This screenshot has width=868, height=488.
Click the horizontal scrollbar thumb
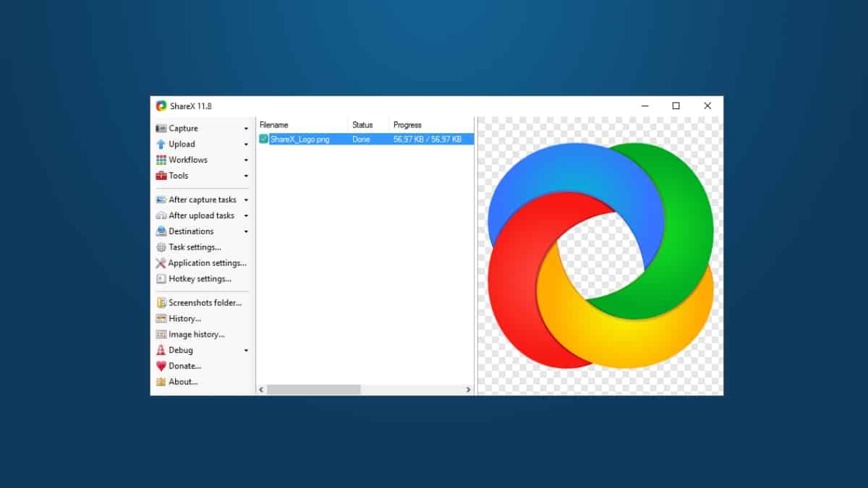tap(313, 390)
